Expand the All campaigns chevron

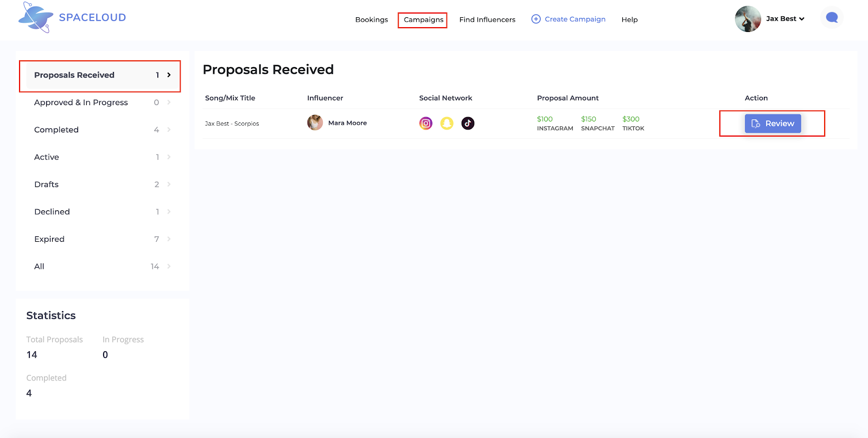169,266
